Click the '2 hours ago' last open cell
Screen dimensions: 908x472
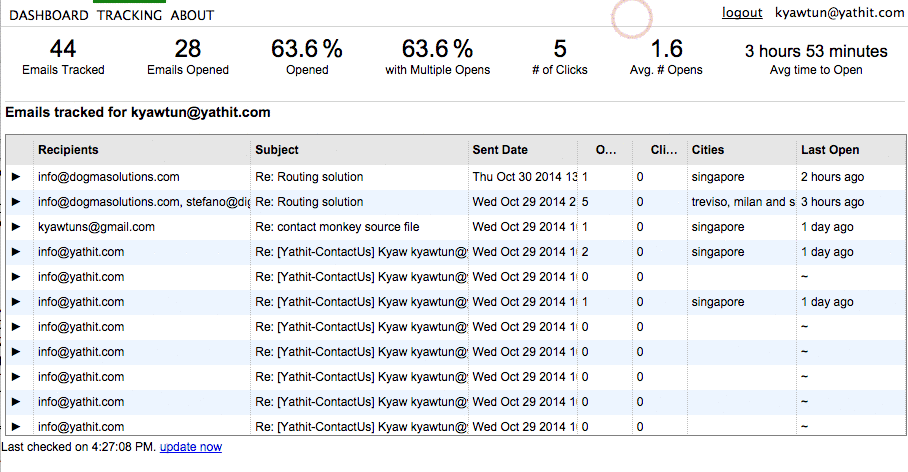click(x=832, y=177)
